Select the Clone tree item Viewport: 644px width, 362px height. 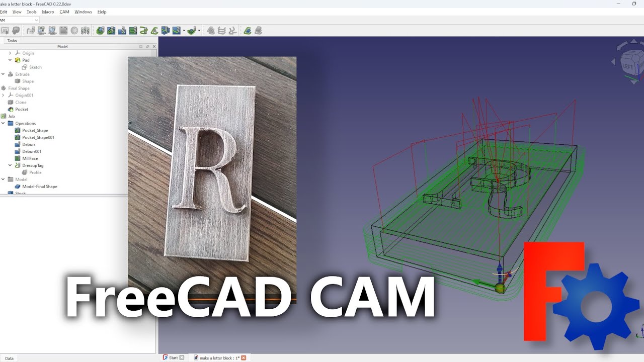21,102
